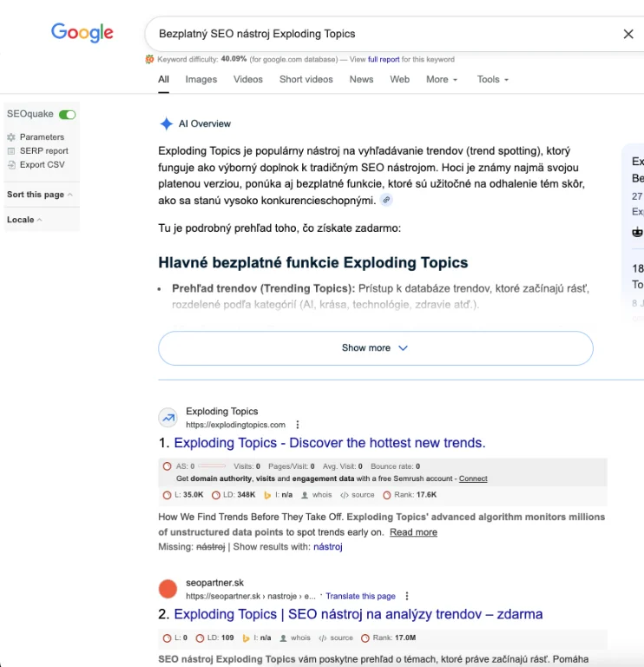
Task: Open the Tools dropdown
Action: [x=492, y=79]
